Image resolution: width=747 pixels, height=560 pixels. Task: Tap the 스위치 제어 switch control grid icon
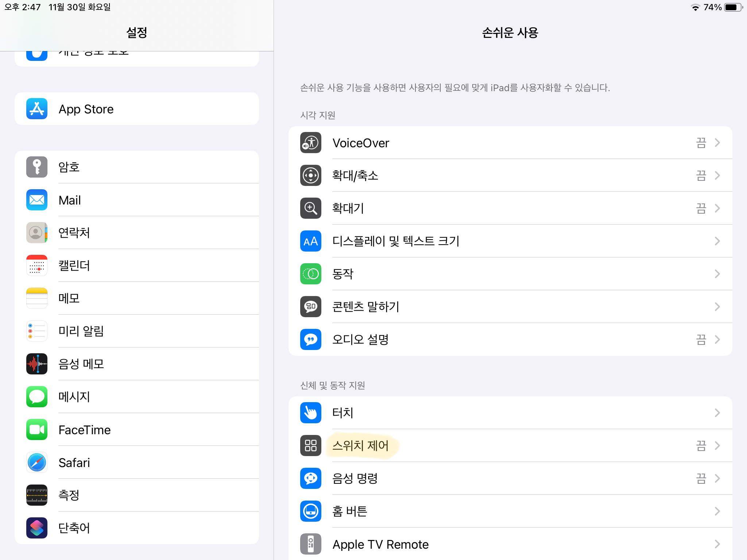310,445
